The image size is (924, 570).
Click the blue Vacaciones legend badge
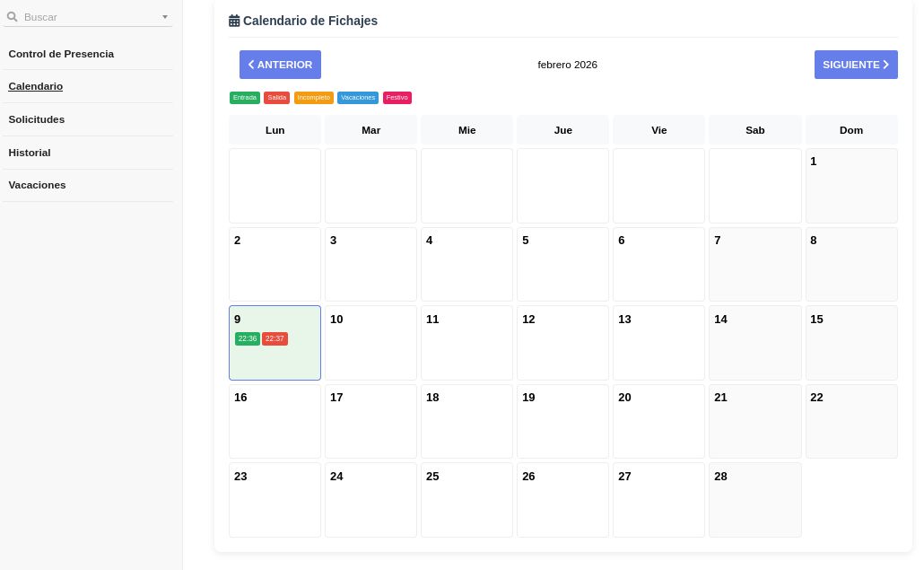pyautogui.click(x=358, y=98)
